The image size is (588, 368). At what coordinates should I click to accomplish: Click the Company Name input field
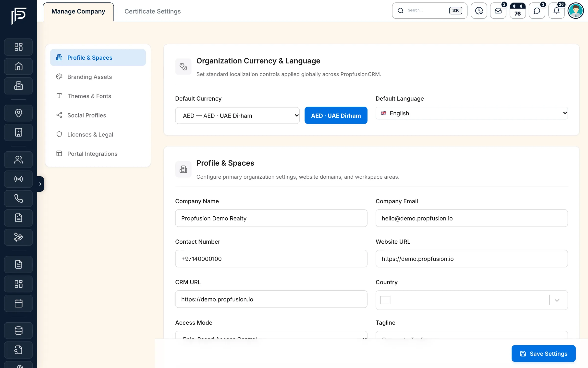[271, 218]
